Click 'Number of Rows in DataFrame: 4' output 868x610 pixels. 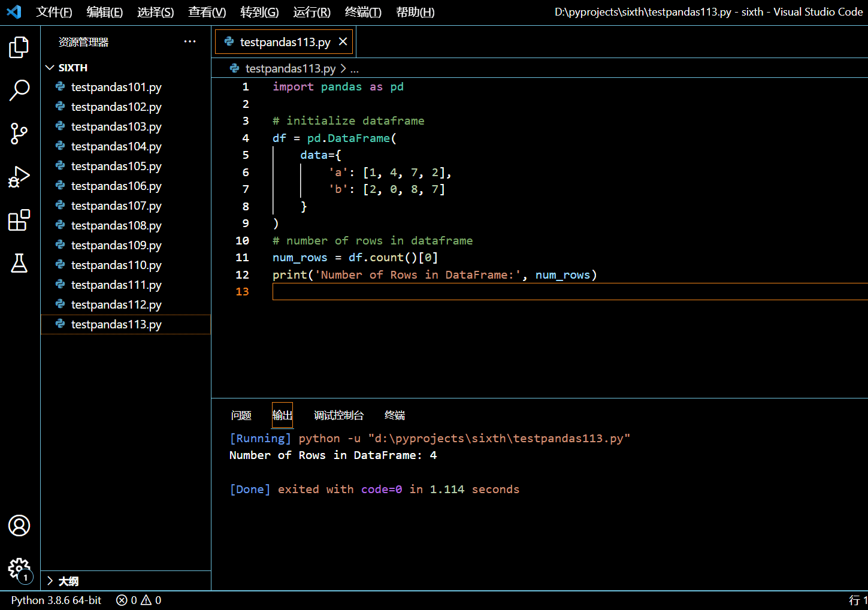coord(333,455)
